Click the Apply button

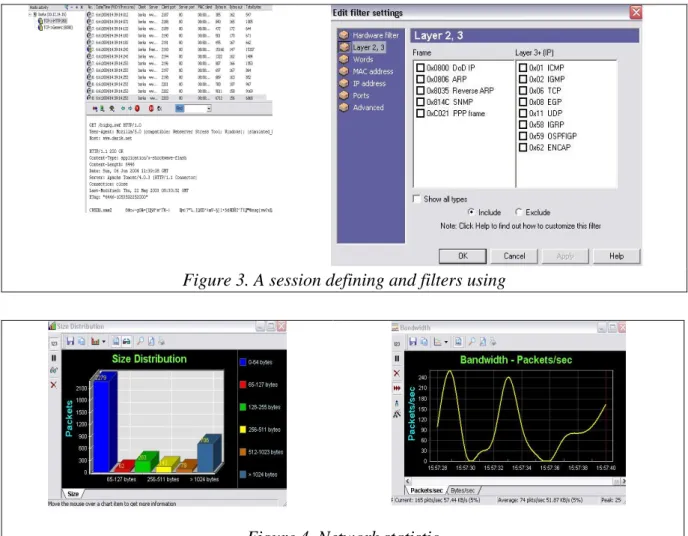click(x=565, y=256)
